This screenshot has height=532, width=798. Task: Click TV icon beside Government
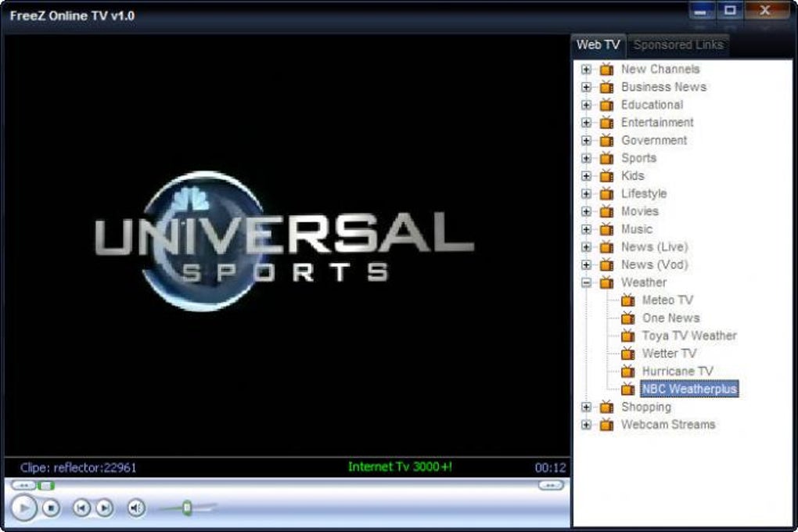[606, 141]
